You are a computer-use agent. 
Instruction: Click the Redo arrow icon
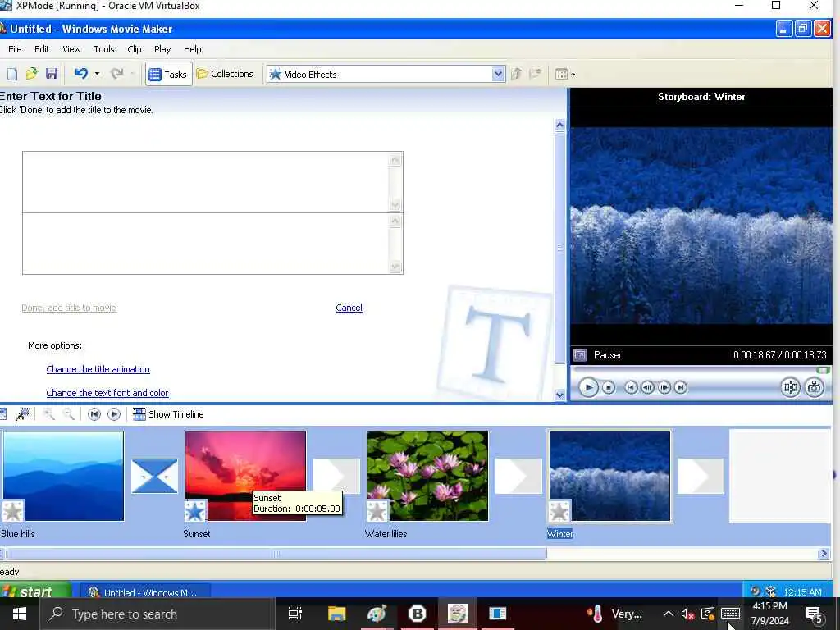116,74
